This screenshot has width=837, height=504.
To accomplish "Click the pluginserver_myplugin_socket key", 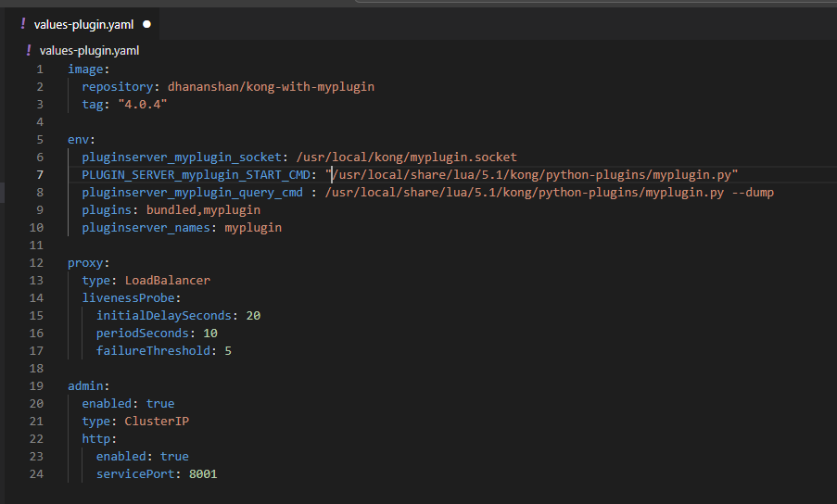I will (x=181, y=157).
